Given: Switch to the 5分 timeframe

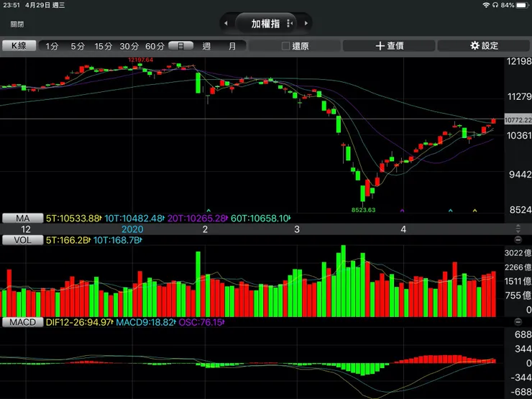Looking at the screenshot, I should click(78, 46).
